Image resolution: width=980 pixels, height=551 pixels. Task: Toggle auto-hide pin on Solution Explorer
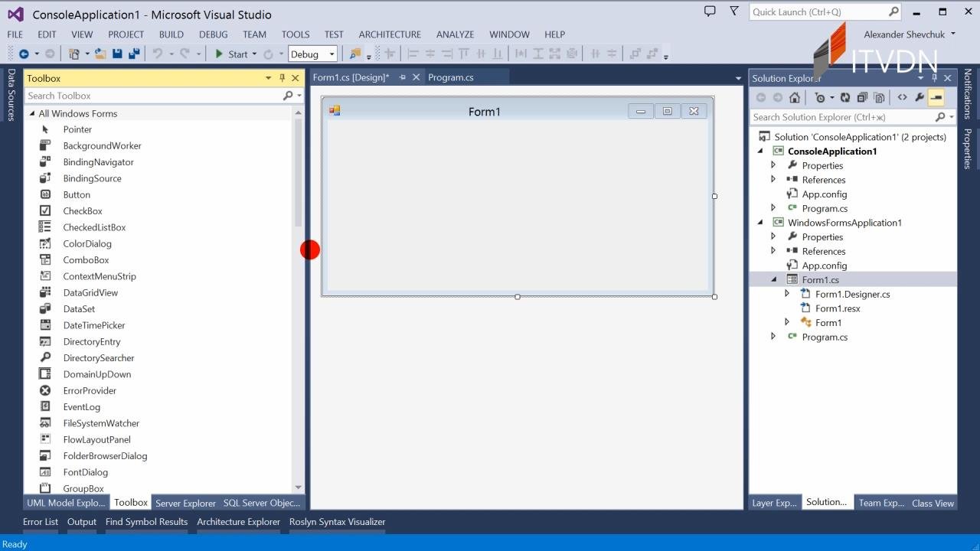[934, 78]
